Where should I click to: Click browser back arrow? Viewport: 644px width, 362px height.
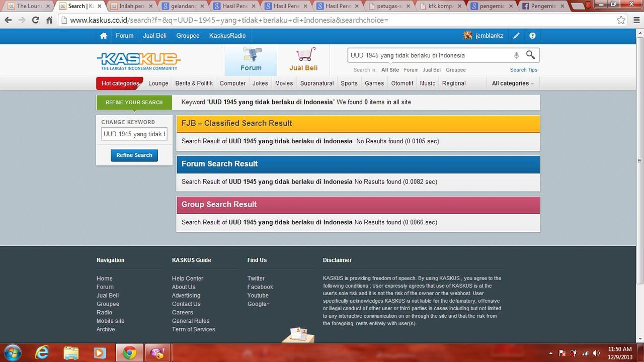(8, 20)
